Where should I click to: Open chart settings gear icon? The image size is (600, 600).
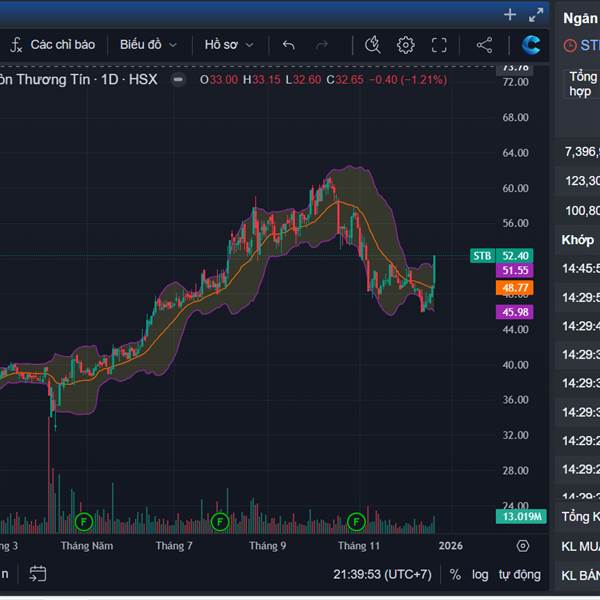pos(405,45)
